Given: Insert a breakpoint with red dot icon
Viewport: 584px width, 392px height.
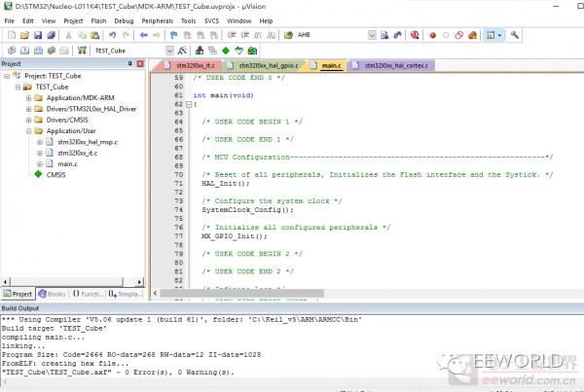Looking at the screenshot, I should (432, 35).
